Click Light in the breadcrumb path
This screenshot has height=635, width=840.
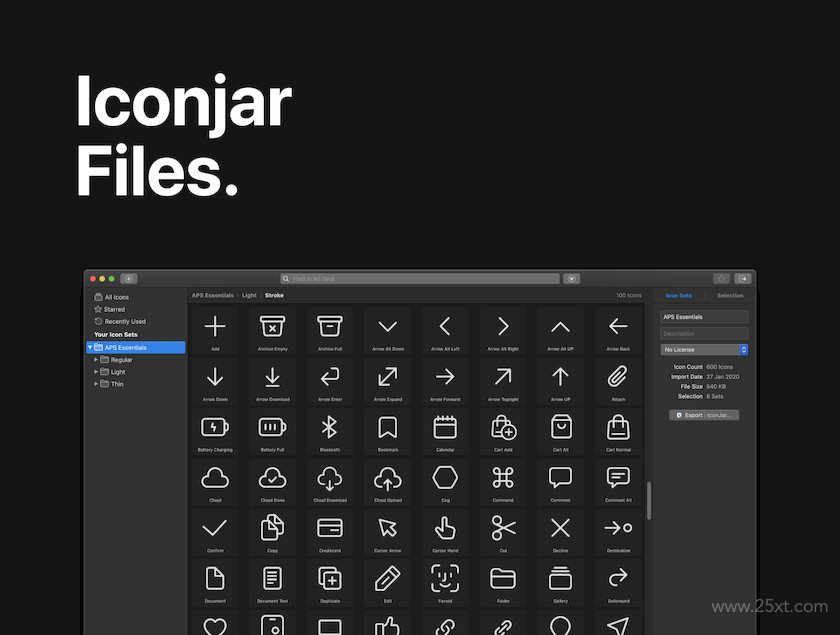coord(249,295)
